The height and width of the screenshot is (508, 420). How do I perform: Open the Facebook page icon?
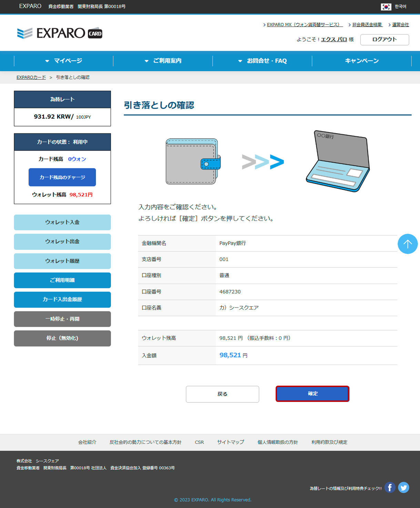pos(390,487)
